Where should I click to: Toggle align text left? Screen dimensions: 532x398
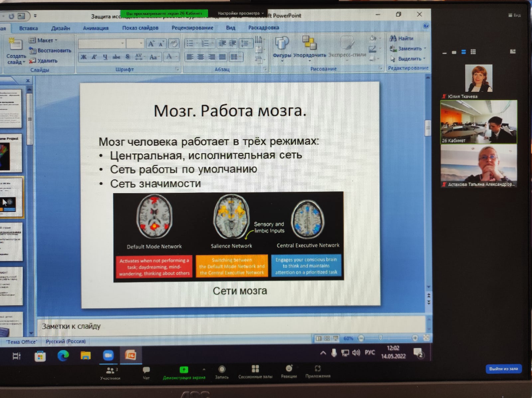[x=190, y=57]
